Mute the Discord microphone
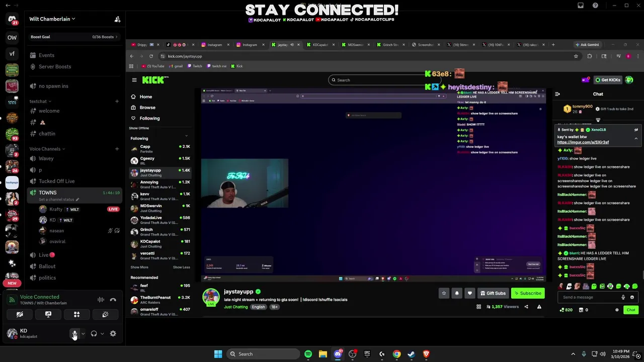 coord(74,334)
